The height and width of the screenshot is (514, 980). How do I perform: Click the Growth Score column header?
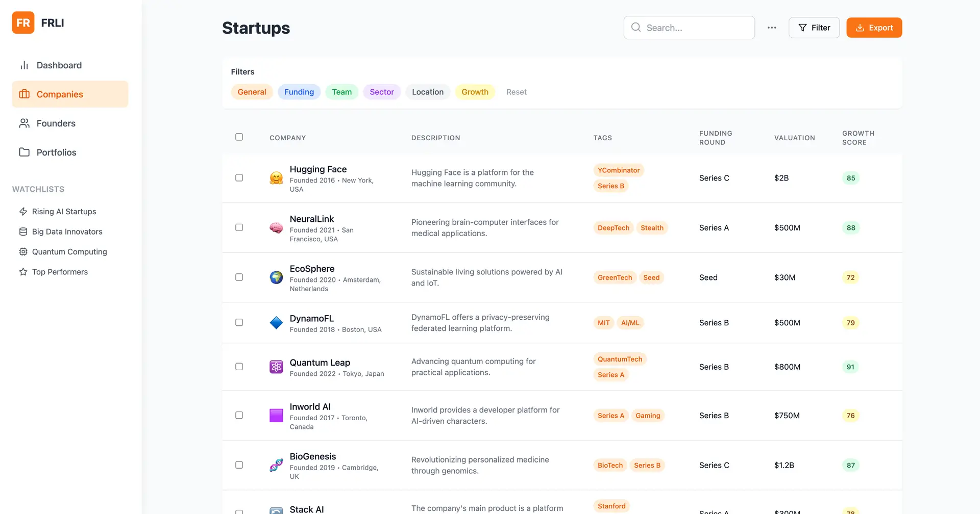pos(858,138)
